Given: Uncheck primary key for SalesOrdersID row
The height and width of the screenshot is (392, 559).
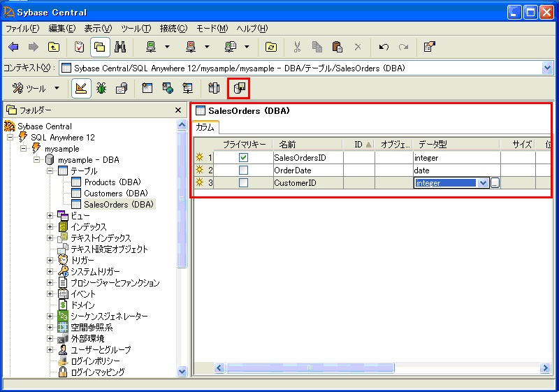Looking at the screenshot, I should pyautogui.click(x=243, y=158).
